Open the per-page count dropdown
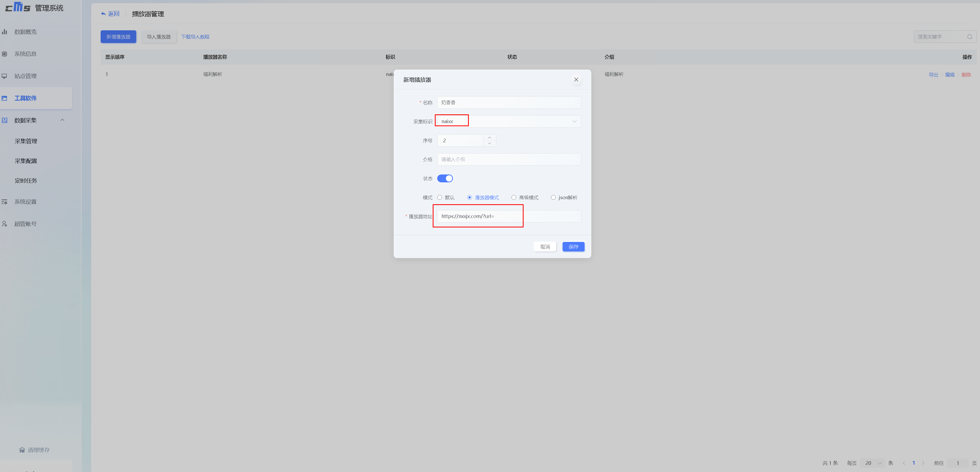This screenshot has height=472, width=980. tap(873, 463)
